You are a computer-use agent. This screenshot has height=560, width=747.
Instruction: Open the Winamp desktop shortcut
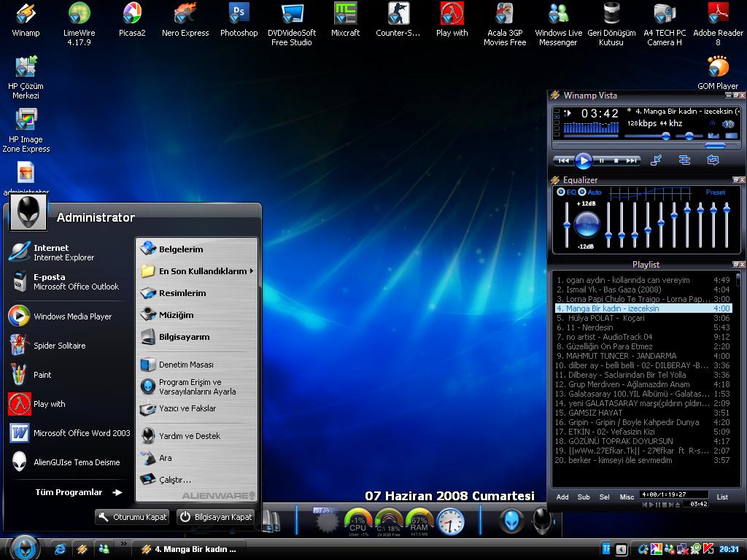(26, 20)
